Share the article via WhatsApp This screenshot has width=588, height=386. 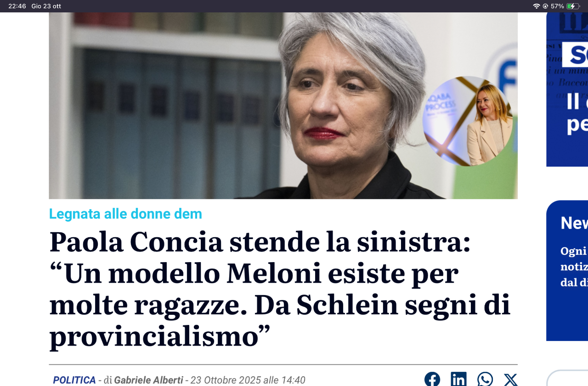[485, 379]
